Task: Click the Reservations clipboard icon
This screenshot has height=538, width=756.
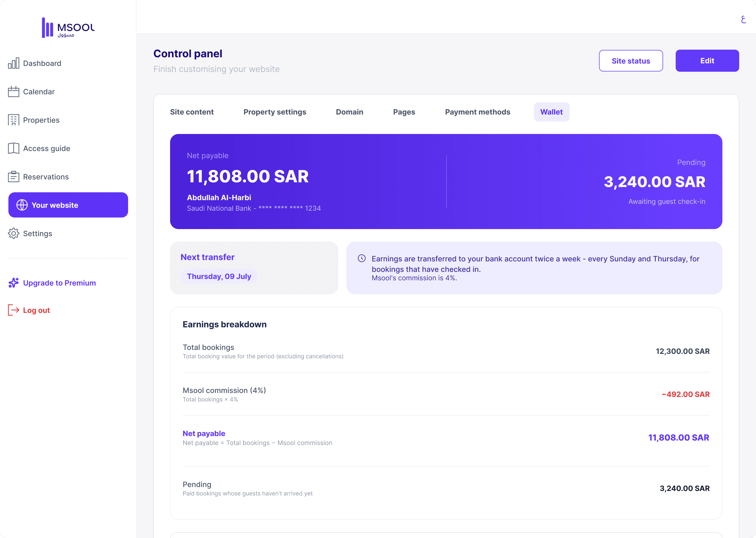Action: point(14,177)
